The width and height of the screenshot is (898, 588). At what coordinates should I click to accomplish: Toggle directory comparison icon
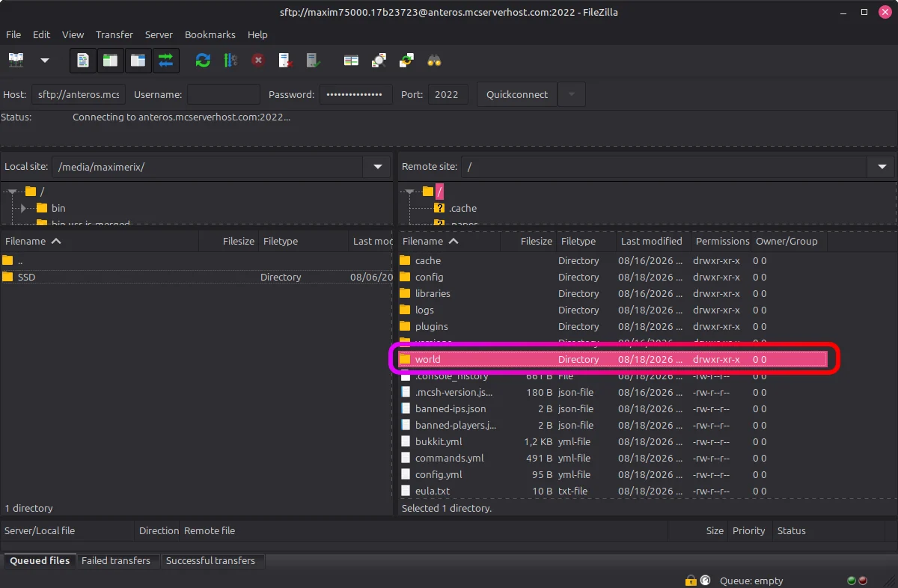pos(379,61)
